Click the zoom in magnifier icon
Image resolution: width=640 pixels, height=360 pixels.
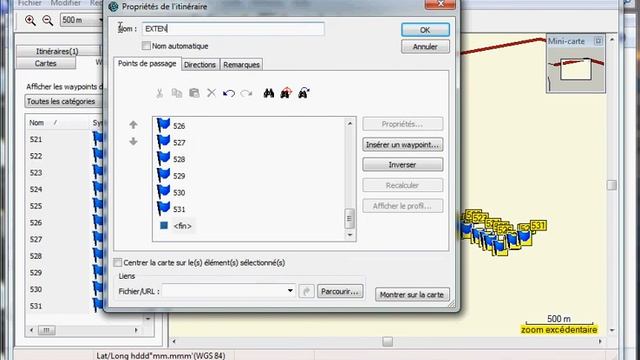tap(30, 20)
